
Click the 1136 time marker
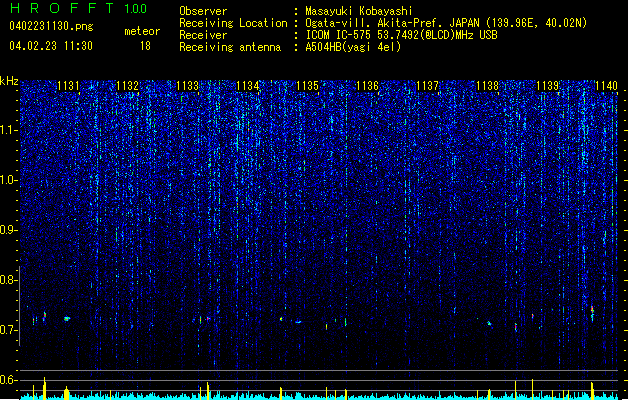click(367, 86)
